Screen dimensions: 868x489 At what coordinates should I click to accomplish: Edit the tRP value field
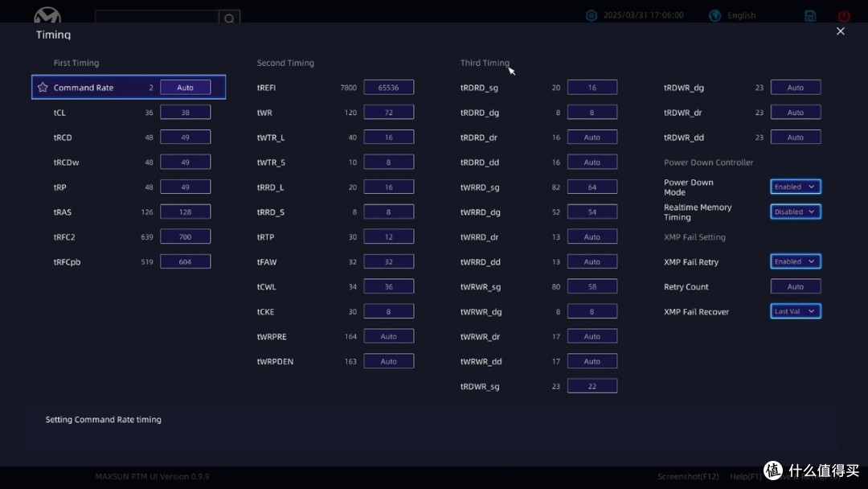[186, 187]
